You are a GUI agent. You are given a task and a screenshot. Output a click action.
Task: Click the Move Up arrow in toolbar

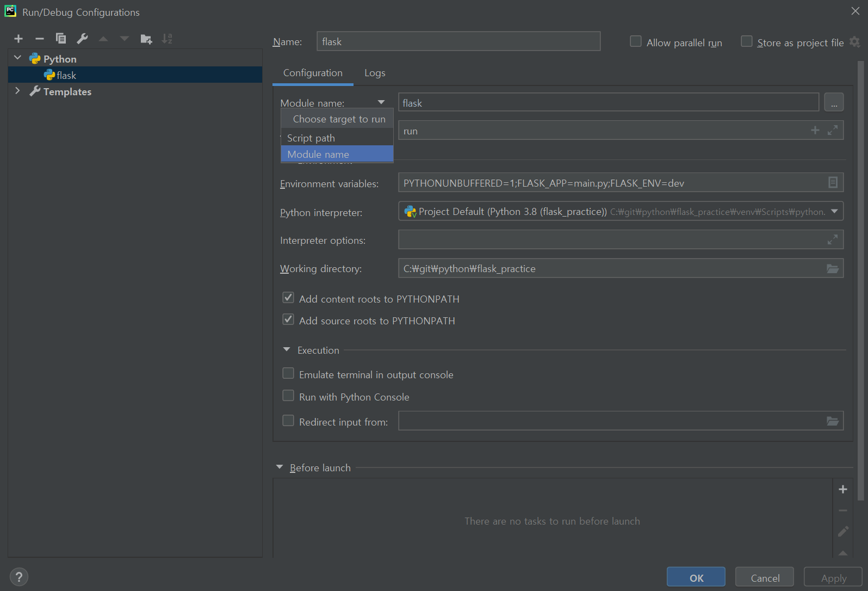click(103, 39)
